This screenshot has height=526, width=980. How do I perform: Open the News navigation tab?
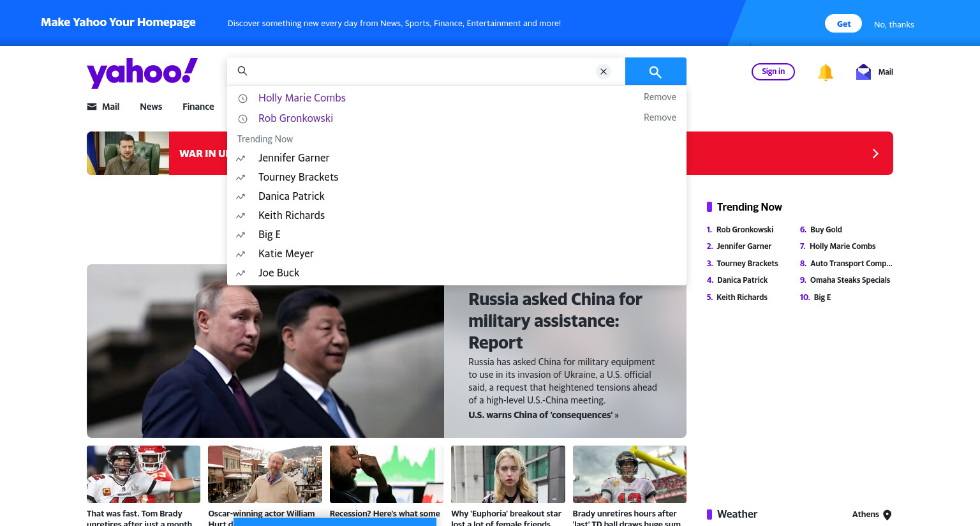151,107
